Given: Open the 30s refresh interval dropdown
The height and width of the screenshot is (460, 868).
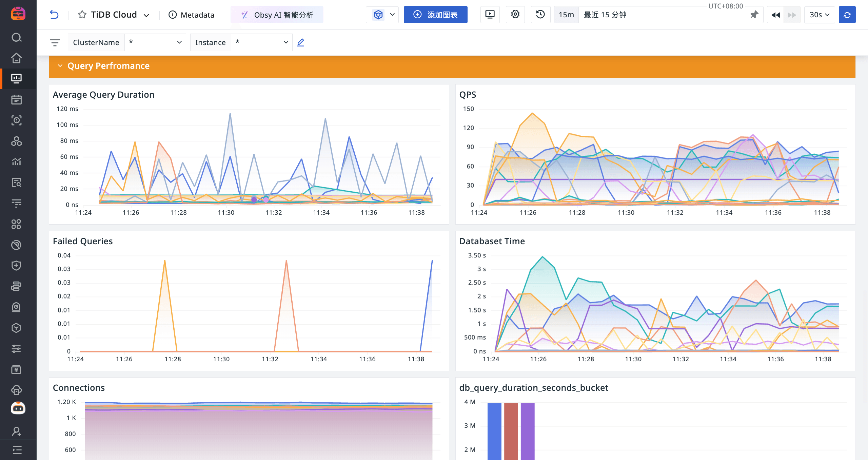Looking at the screenshot, I should tap(819, 15).
